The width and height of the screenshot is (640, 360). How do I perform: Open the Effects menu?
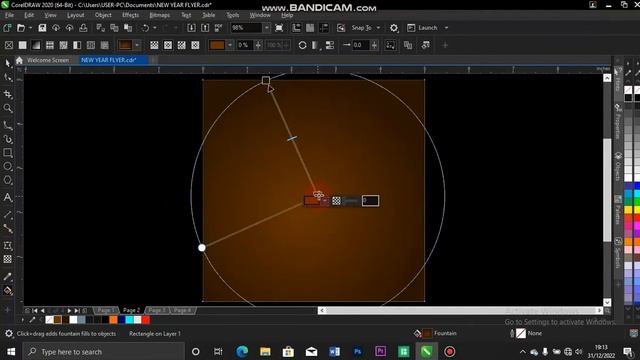click(x=131, y=15)
